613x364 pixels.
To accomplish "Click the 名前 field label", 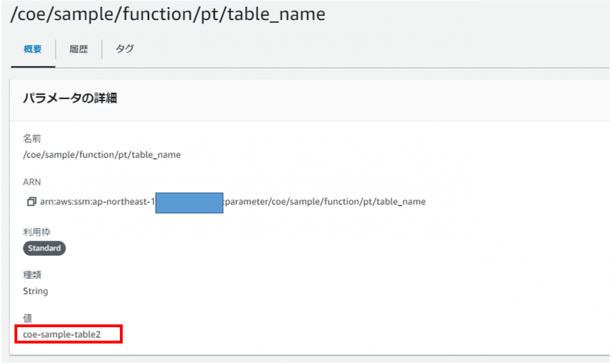I will pyautogui.click(x=33, y=139).
